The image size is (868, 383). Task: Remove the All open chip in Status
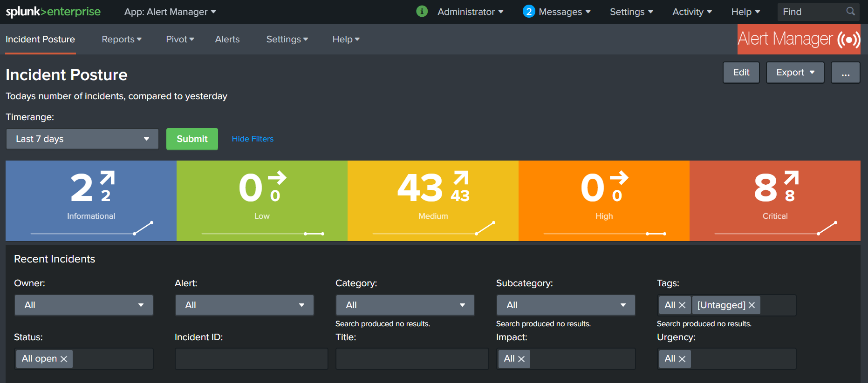[x=64, y=359]
